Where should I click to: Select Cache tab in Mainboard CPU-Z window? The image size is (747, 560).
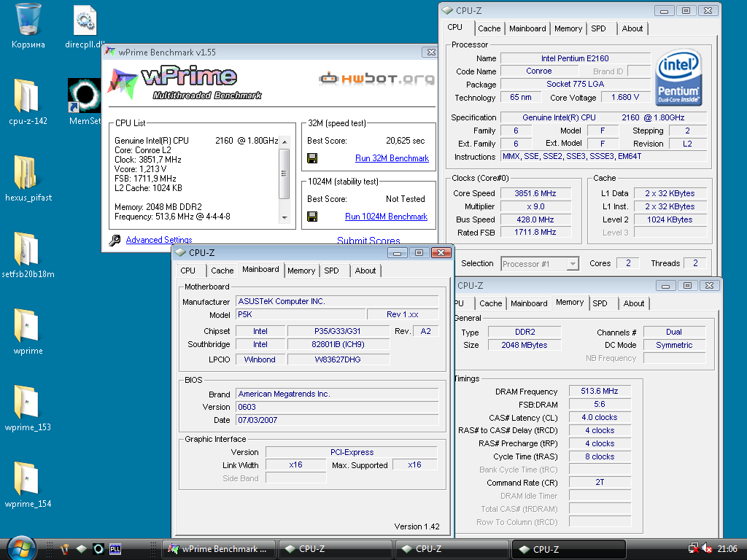tap(222, 271)
